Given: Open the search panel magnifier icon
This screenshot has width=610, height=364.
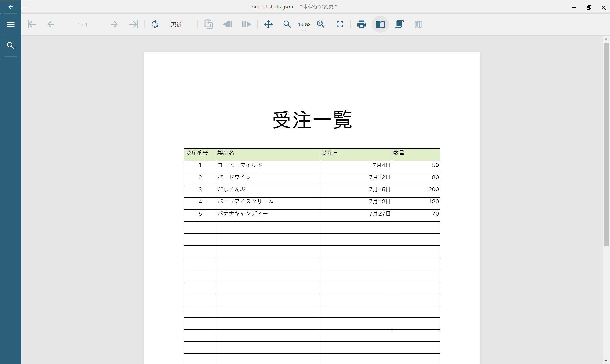Looking at the screenshot, I should click(11, 45).
